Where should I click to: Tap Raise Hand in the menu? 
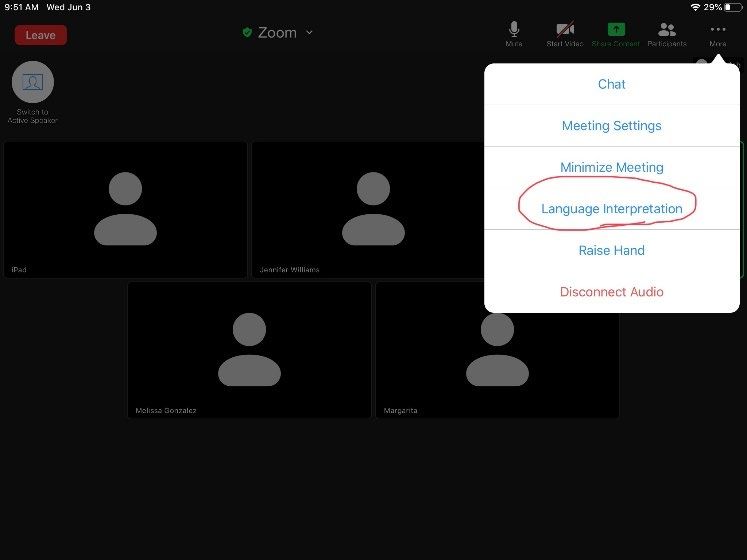coord(612,250)
